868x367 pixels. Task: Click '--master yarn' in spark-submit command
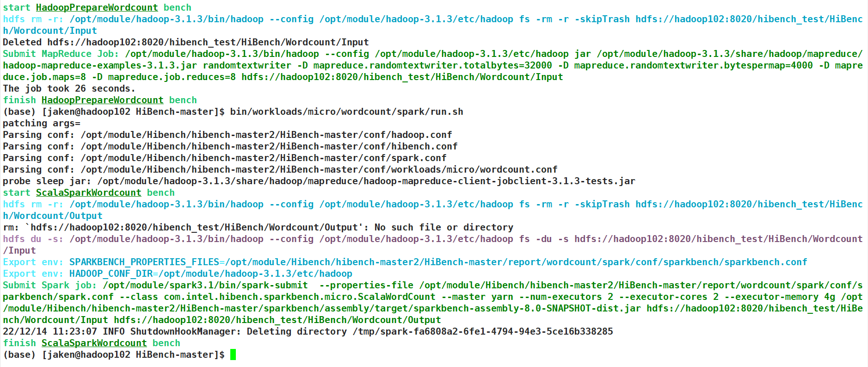[x=477, y=297]
